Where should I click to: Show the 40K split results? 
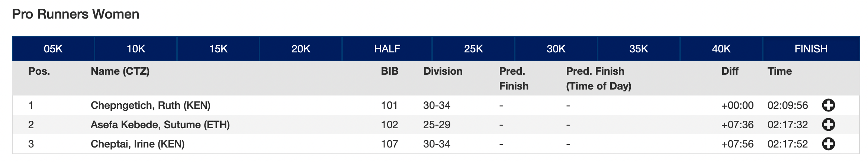pyautogui.click(x=721, y=49)
